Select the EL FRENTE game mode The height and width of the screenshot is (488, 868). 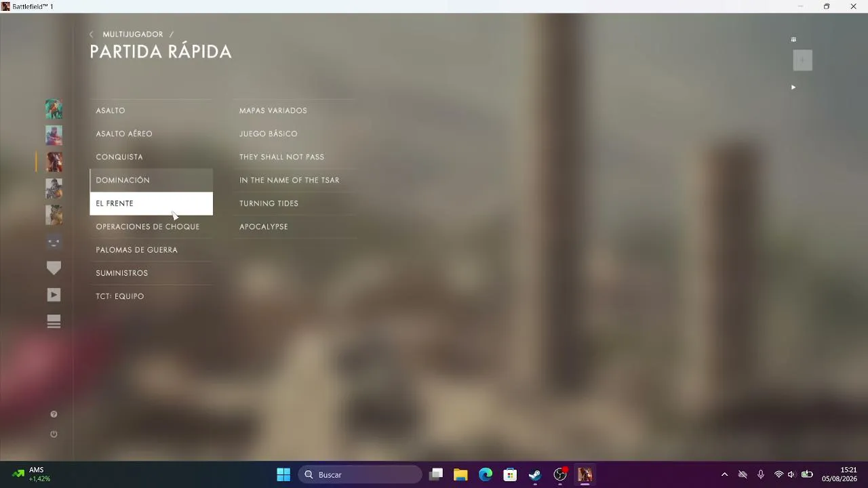pos(151,203)
